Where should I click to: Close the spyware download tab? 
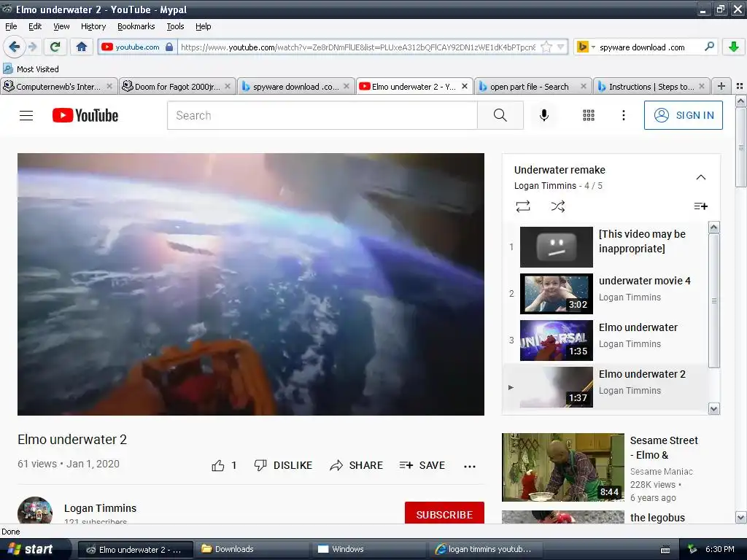click(347, 86)
